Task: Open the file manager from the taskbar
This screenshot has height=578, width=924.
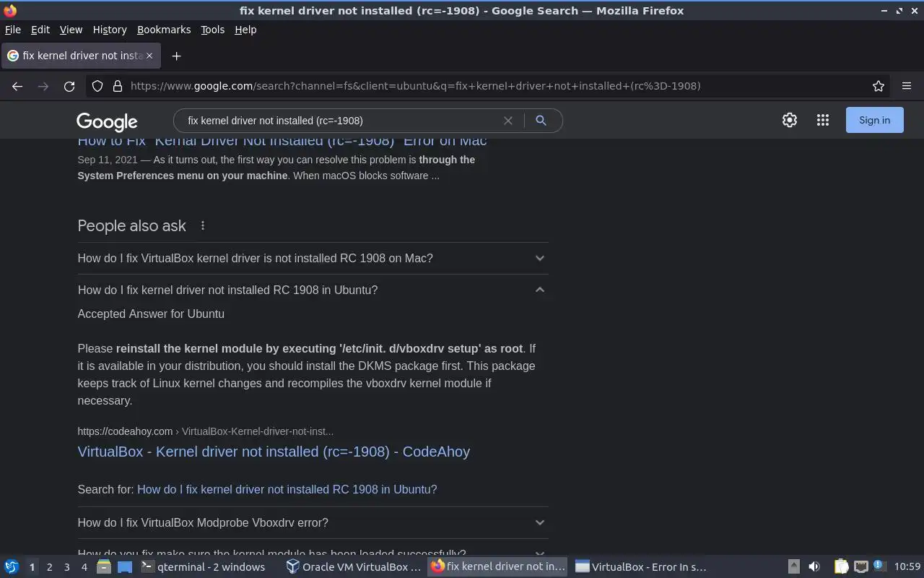Action: click(x=104, y=567)
